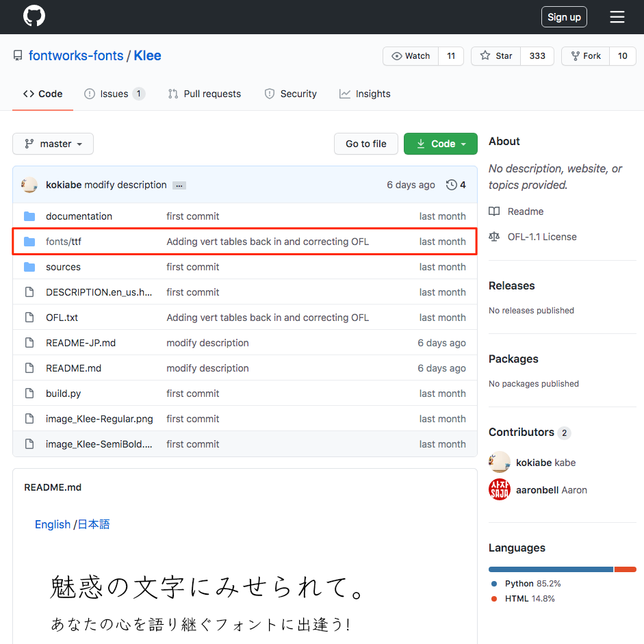Switch to the Code tab
The image size is (644, 644).
point(42,94)
